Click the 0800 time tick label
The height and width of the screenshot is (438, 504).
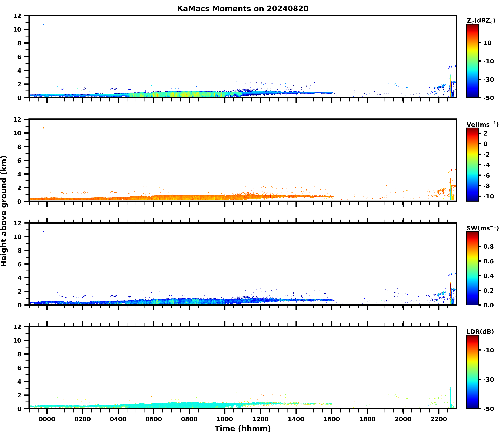pyautogui.click(x=189, y=419)
